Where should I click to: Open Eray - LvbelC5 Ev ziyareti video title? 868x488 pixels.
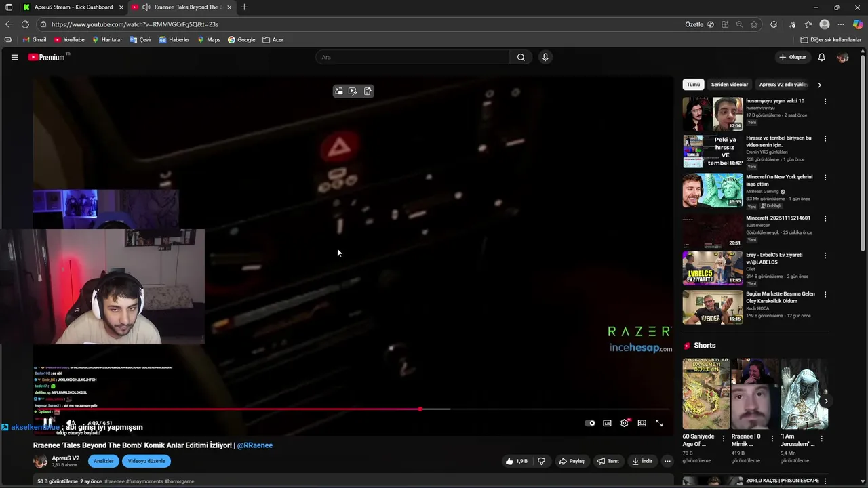tap(774, 258)
